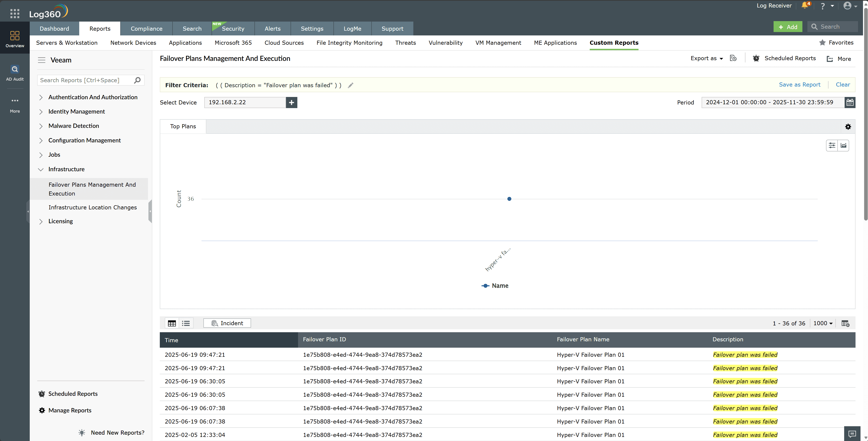The height and width of the screenshot is (441, 868).
Task: Switch to grid view for the table
Action: click(x=172, y=323)
